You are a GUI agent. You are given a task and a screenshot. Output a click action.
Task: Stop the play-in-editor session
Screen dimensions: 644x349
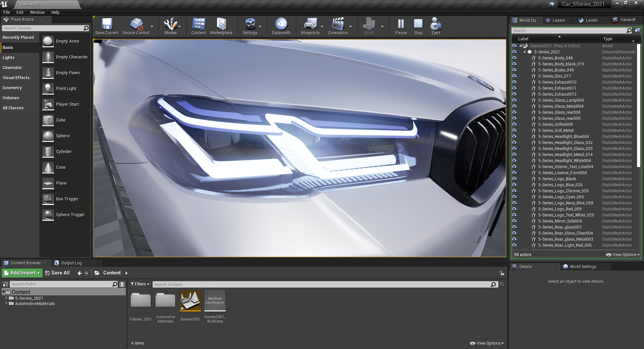click(x=418, y=24)
